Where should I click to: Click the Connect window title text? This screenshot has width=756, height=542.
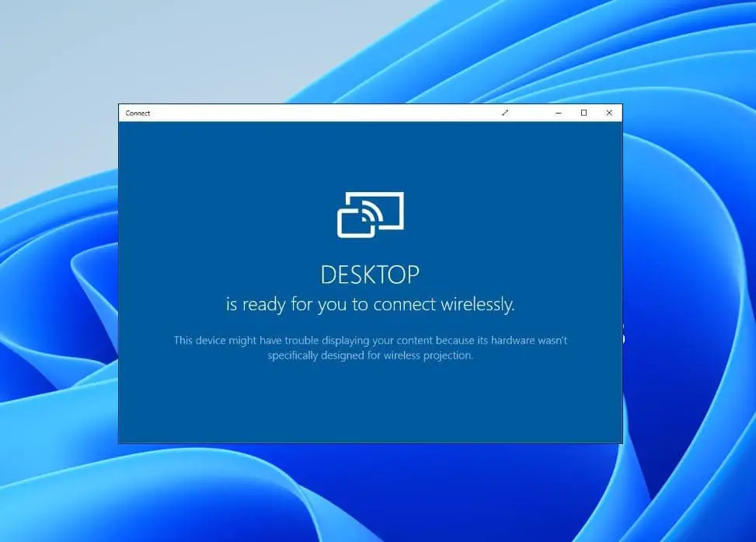(x=138, y=114)
